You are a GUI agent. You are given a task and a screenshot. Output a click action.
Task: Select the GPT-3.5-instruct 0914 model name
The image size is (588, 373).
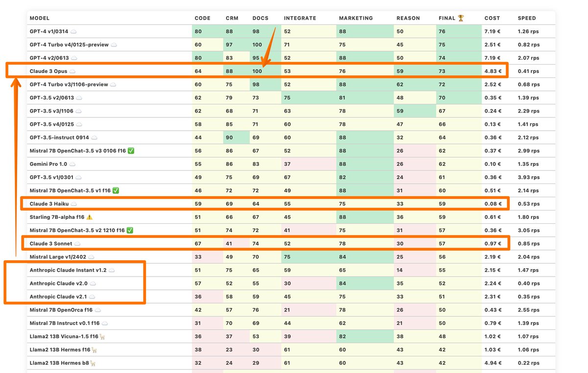tap(59, 138)
